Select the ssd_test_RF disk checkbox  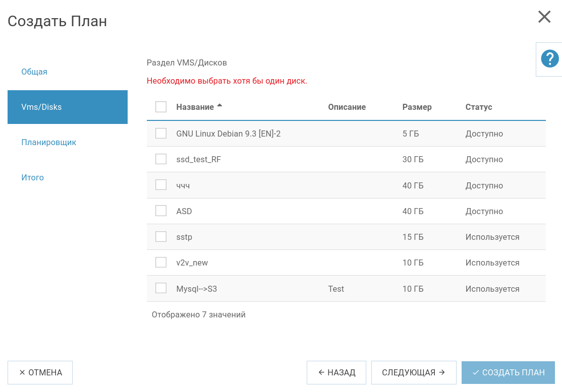(x=161, y=159)
